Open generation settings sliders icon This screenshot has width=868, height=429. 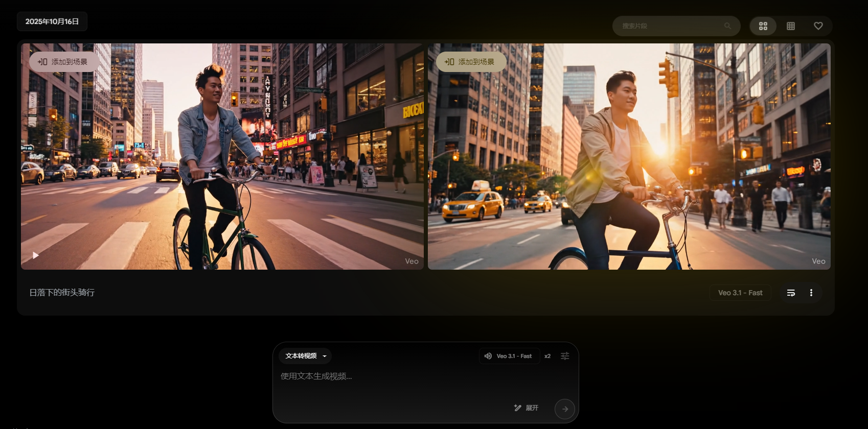565,356
